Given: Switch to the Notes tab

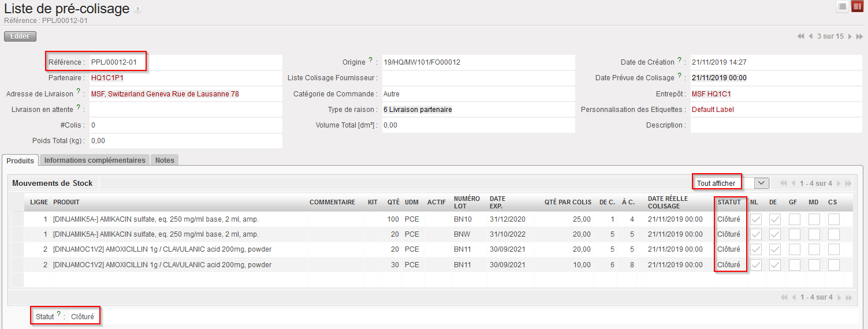Looking at the screenshot, I should click(x=165, y=160).
